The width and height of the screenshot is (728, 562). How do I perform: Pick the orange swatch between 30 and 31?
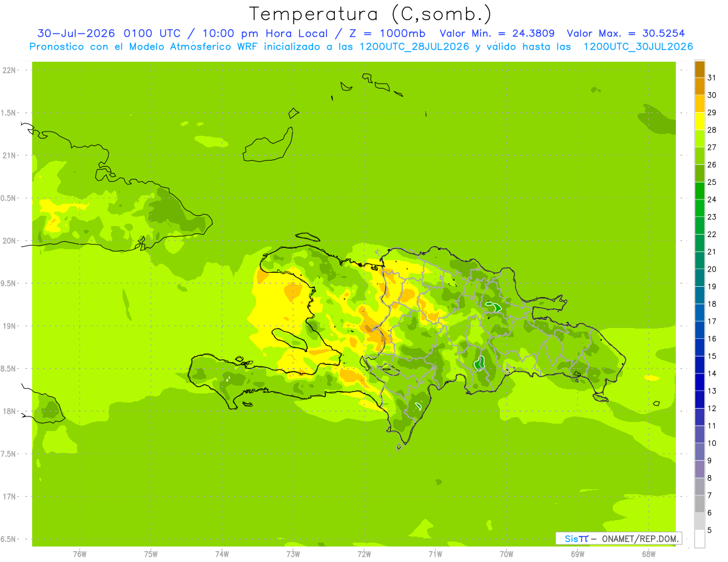[699, 87]
